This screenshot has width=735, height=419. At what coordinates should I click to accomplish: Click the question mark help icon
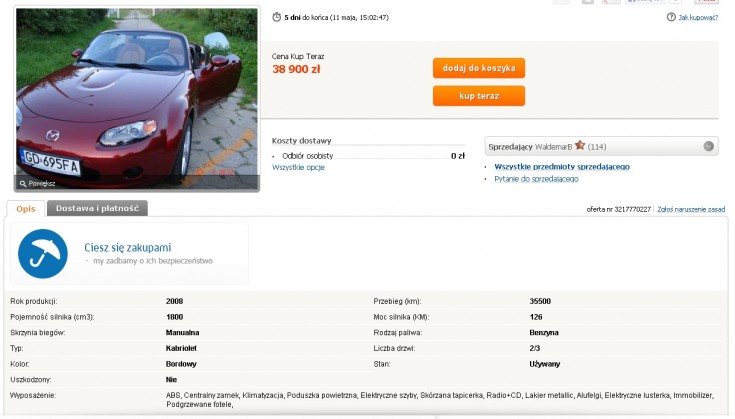[671, 17]
